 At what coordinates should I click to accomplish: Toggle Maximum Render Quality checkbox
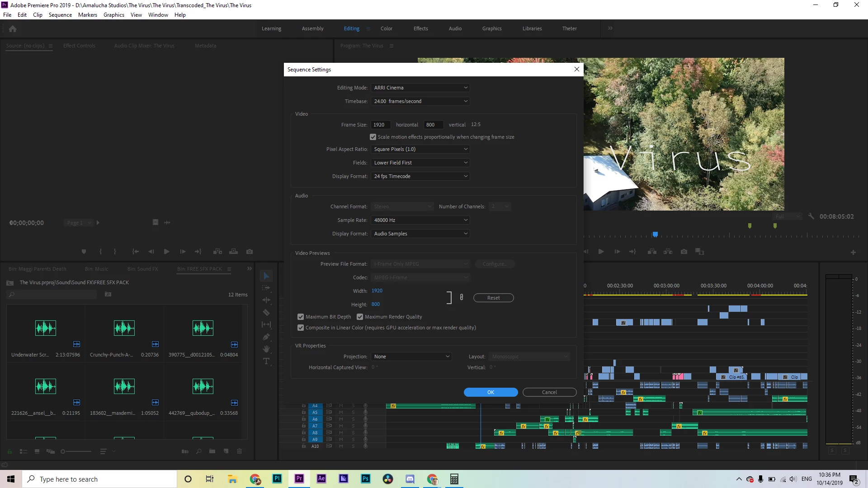[360, 317]
